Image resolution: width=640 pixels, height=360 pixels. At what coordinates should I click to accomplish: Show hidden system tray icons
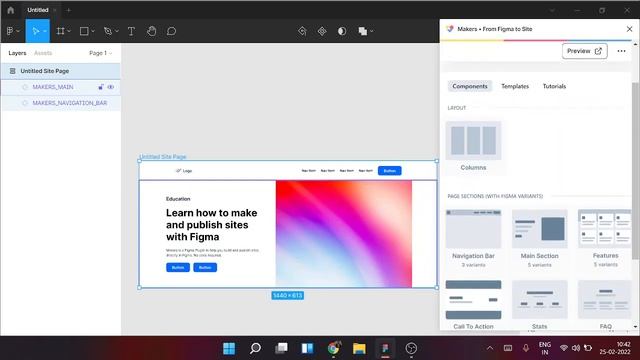pos(490,348)
